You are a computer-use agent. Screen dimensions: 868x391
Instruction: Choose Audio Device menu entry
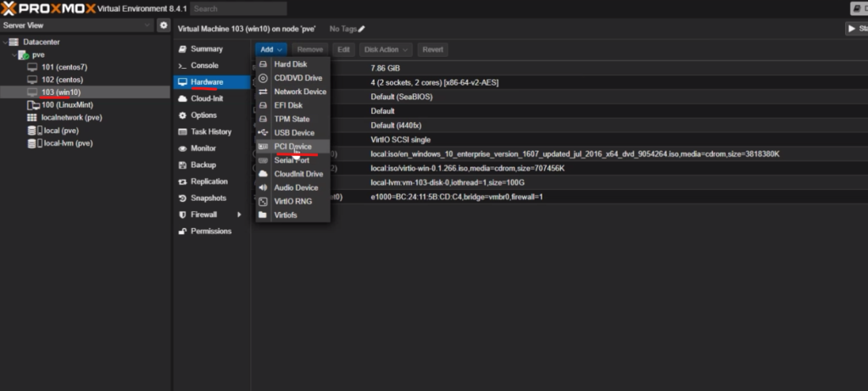coord(292,187)
